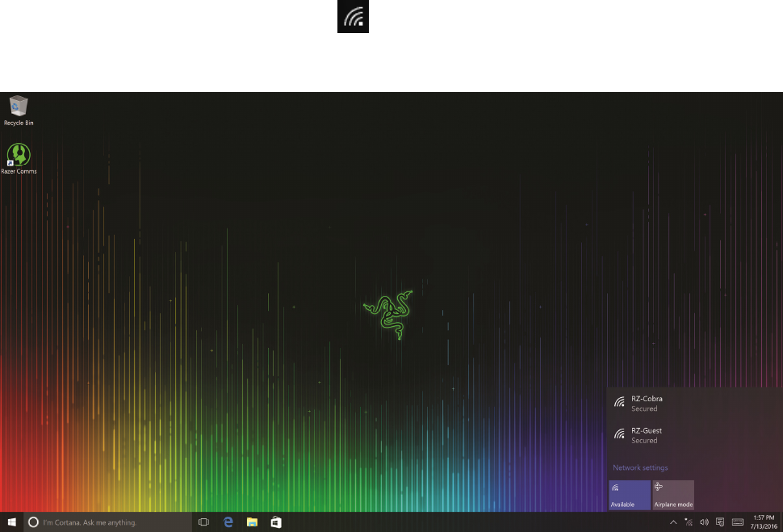Image resolution: width=783 pixels, height=532 pixels.
Task: Open the Razer Comms desktop shortcut
Action: (x=19, y=159)
